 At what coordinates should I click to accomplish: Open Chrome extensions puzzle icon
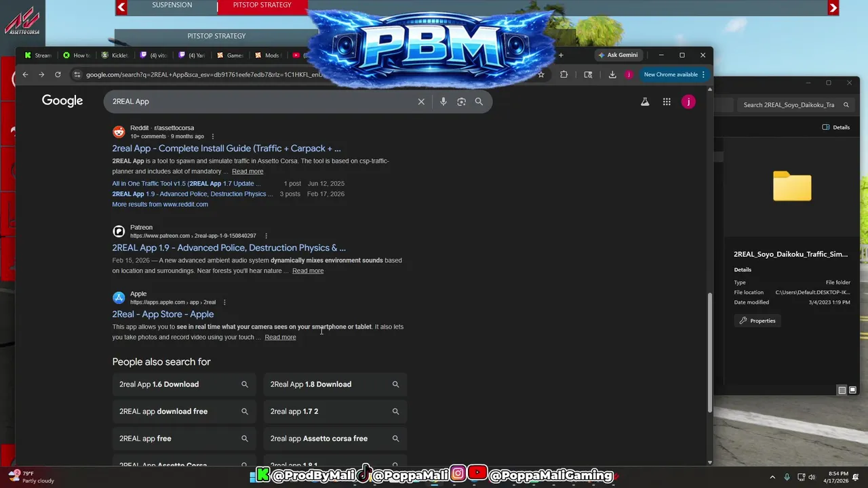[564, 75]
